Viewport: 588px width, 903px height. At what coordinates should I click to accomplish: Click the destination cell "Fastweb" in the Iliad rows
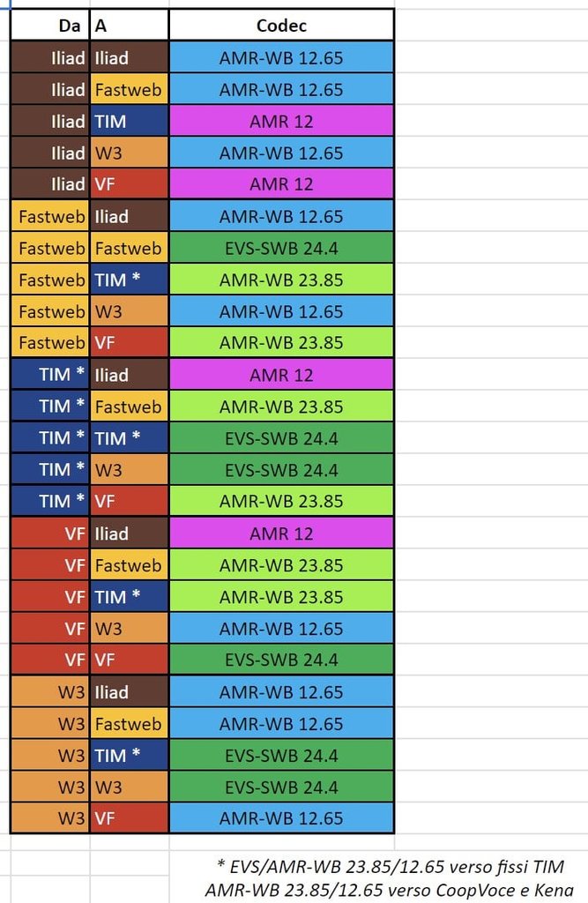point(129,89)
